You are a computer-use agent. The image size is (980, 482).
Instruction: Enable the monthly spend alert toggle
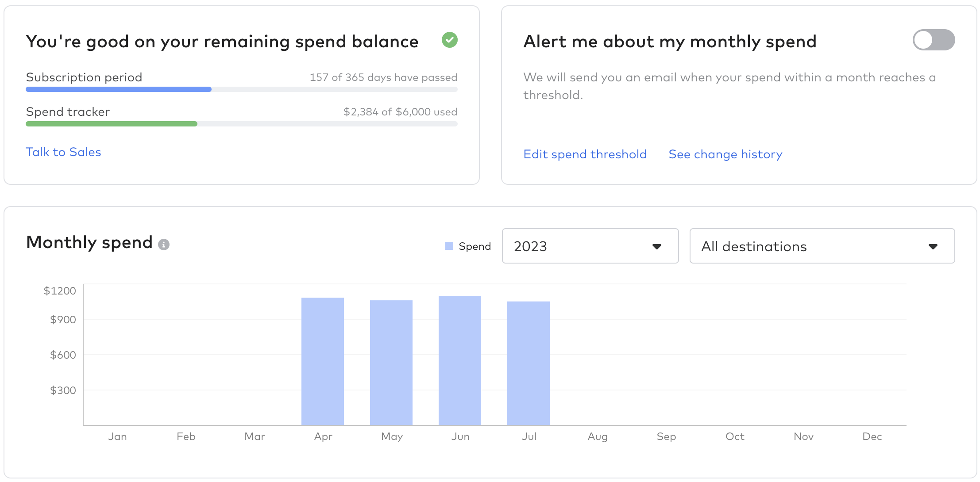pyautogui.click(x=934, y=40)
